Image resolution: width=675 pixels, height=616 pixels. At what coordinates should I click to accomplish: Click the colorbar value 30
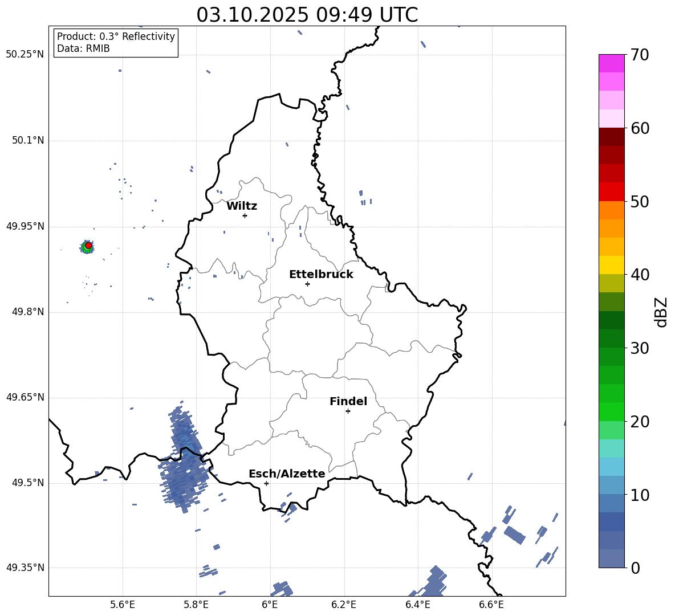coord(640,348)
